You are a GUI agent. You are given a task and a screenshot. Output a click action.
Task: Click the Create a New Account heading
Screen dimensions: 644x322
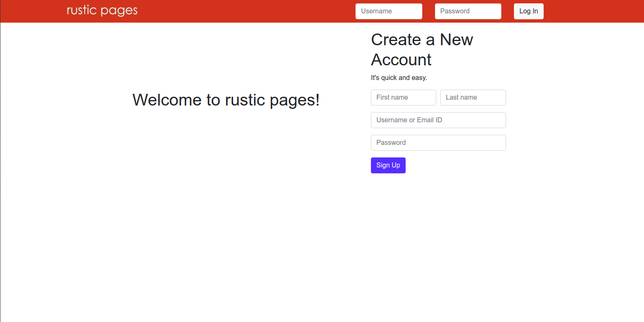(422, 49)
